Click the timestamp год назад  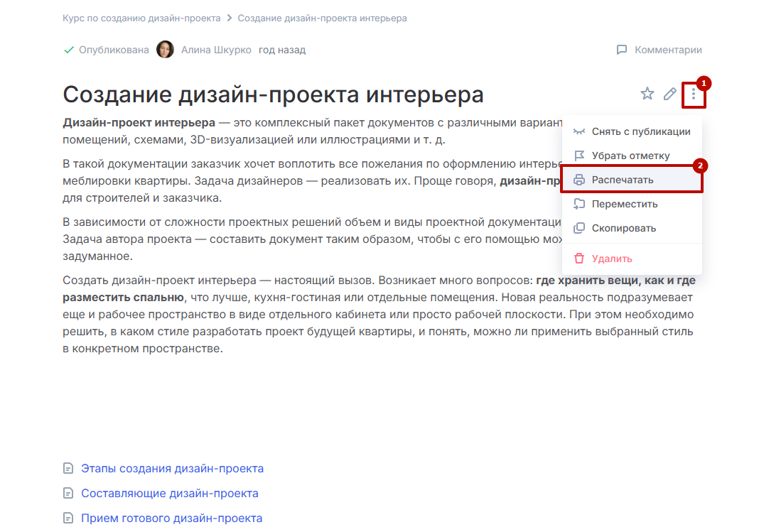pyautogui.click(x=282, y=50)
